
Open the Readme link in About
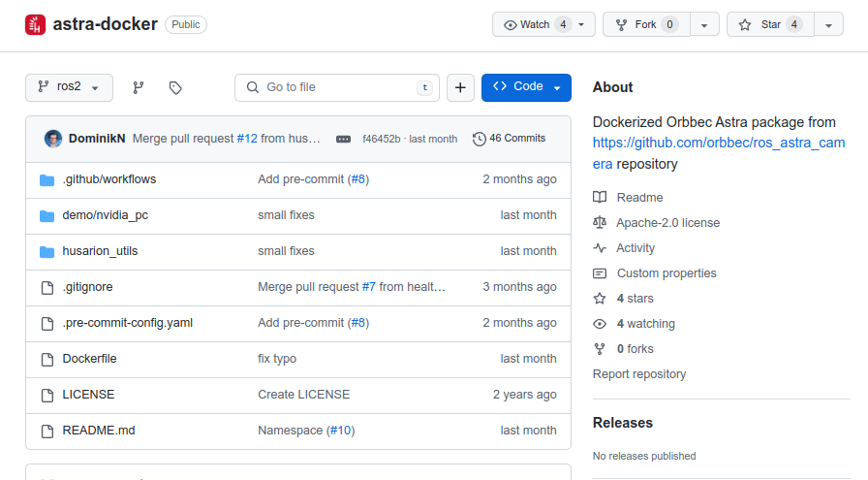[640, 197]
